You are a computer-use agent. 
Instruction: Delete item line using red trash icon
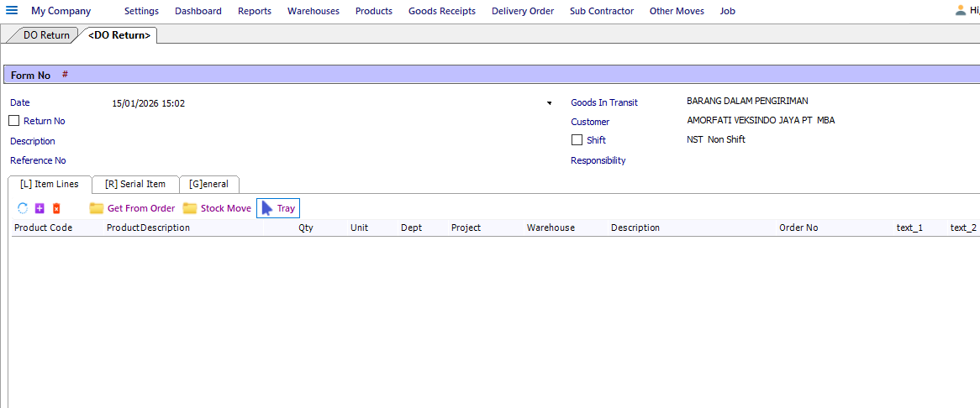[56, 208]
